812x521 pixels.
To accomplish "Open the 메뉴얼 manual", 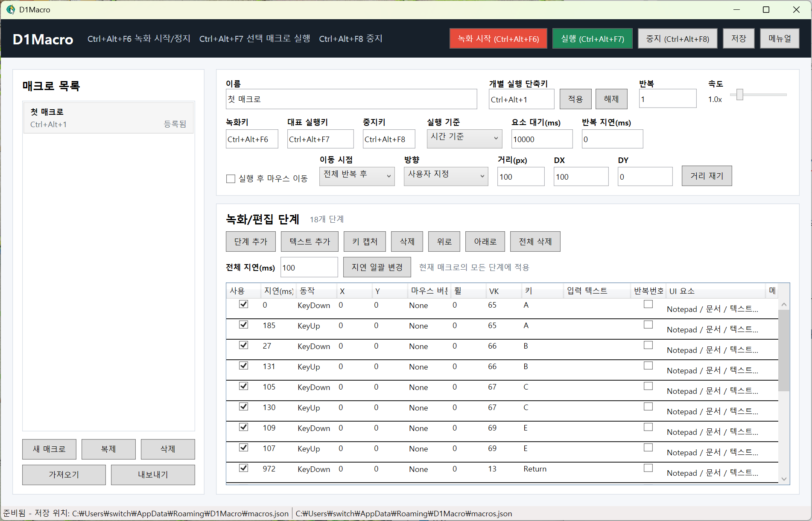I will 780,39.
